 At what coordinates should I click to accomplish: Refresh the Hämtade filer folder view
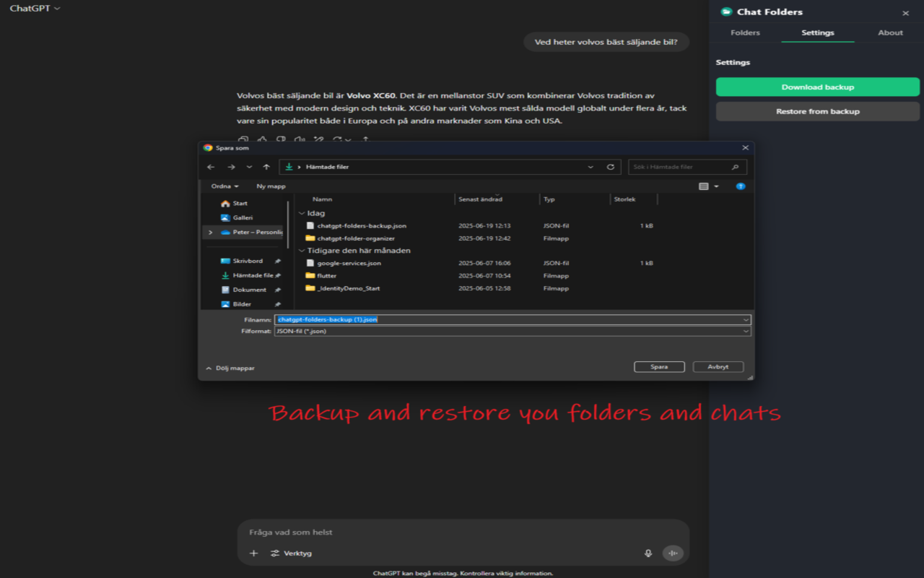point(610,167)
